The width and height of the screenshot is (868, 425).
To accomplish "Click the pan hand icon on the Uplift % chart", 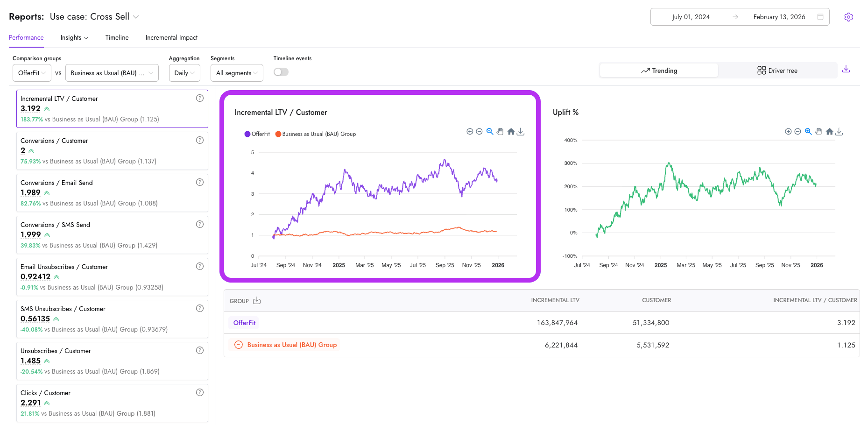I will [819, 131].
